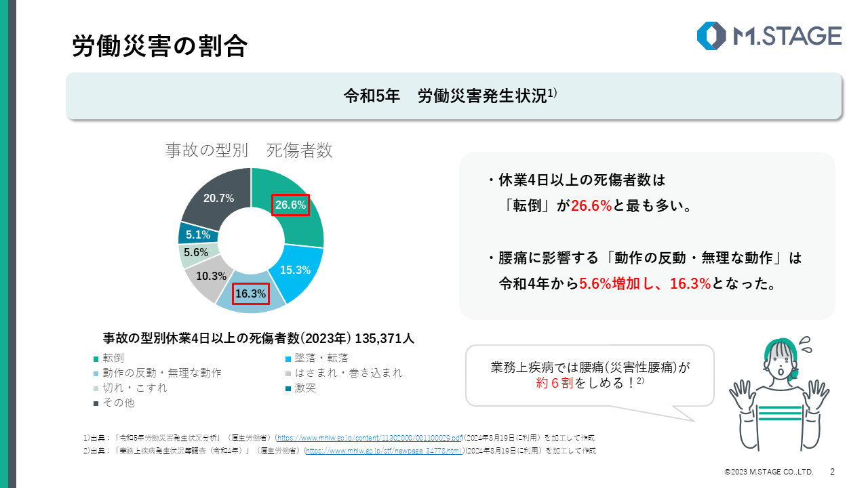
Task: Select the 墜落・転落 legend marker square
Action: [x=288, y=359]
